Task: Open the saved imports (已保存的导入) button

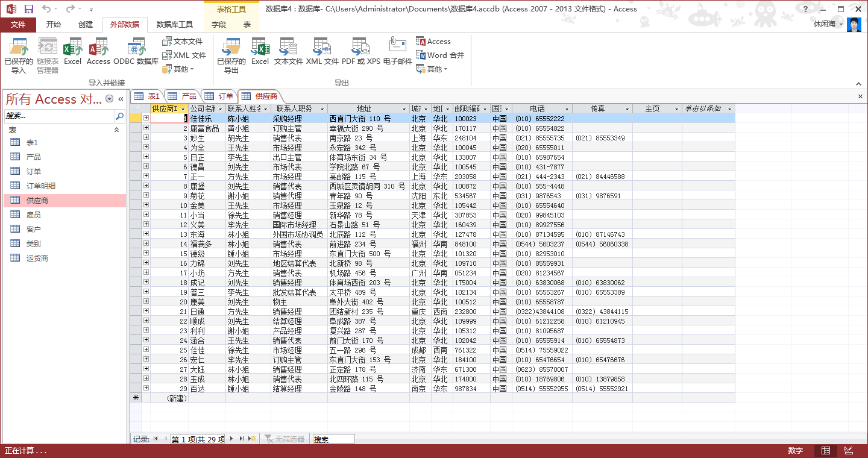Action: tap(19, 55)
